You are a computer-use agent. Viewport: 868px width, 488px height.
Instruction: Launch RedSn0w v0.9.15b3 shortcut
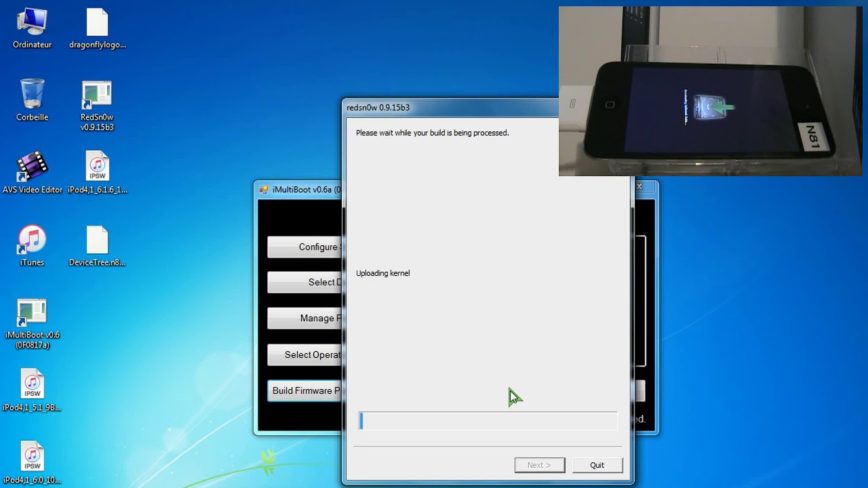point(97,106)
